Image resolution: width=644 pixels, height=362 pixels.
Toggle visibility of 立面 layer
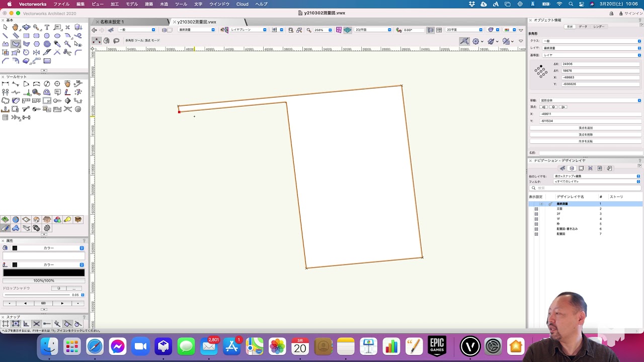tap(536, 209)
